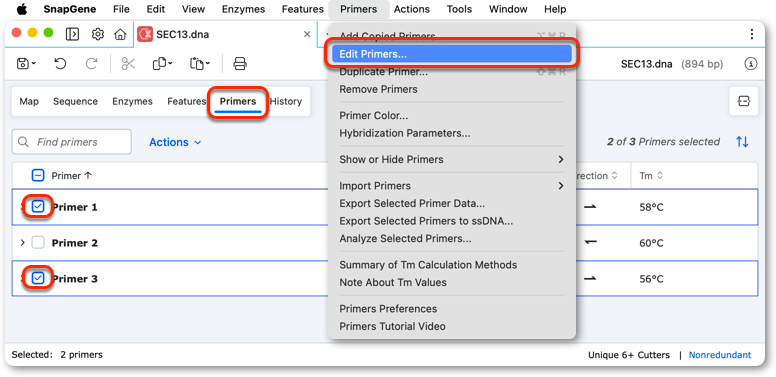Image resolution: width=776 pixels, height=377 pixels.
Task: Open the Help menu in menu bar
Action: coord(555,9)
